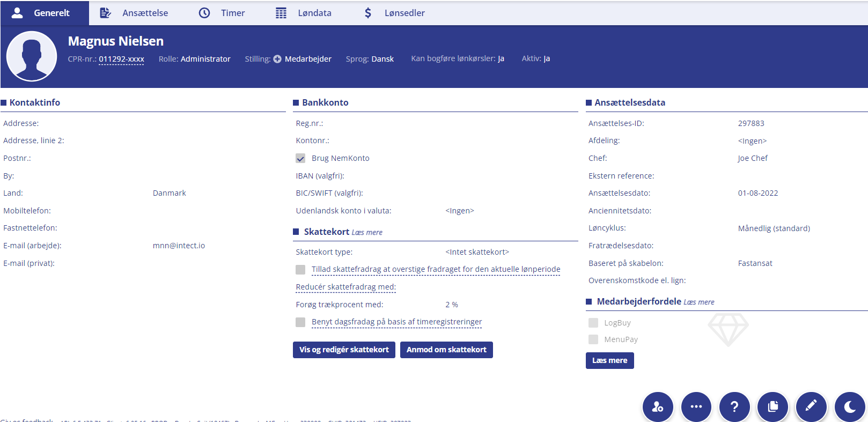
Task: Open the Skattekort type dropdown
Action: click(477, 252)
